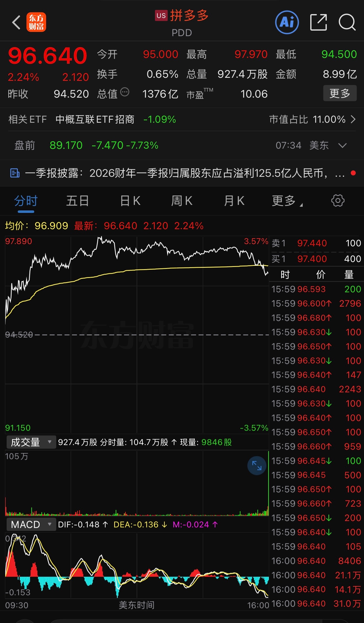Open related ETF 中概互联ETF招商
The height and width of the screenshot is (623, 364).
(95, 119)
